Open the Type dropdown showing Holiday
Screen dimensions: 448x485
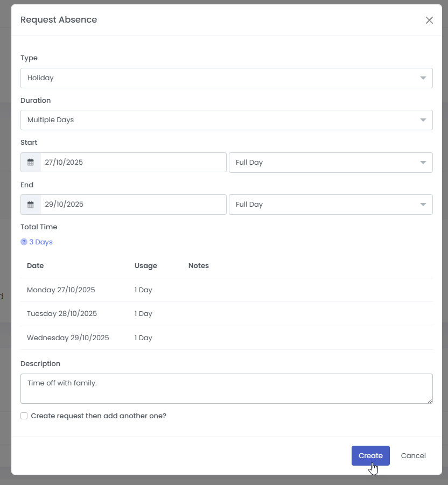point(226,78)
